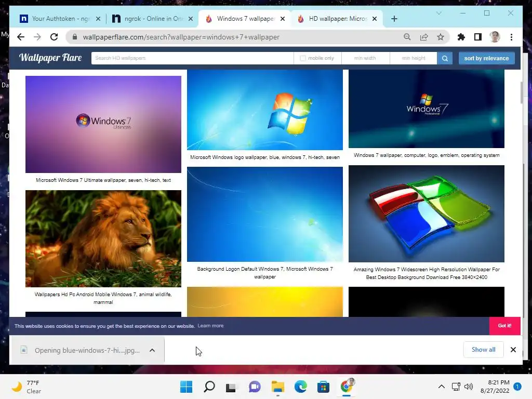Open the tab search chevron

(438, 13)
